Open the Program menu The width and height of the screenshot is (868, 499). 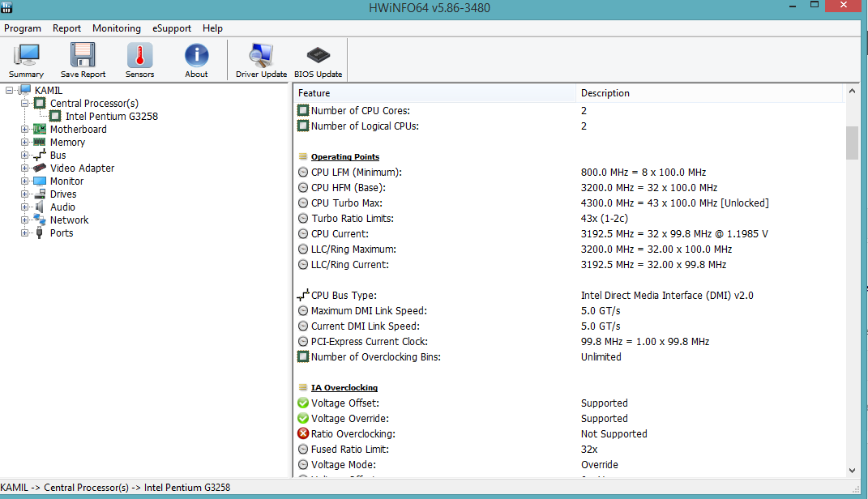click(23, 28)
